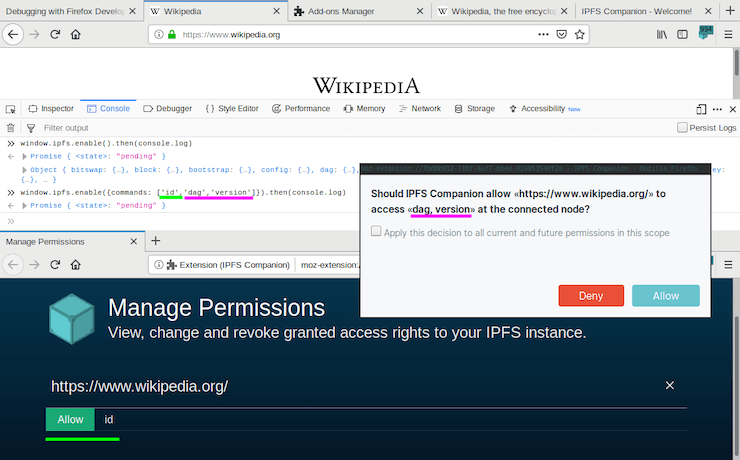Click the element picker icon in DevTools

(x=11, y=108)
